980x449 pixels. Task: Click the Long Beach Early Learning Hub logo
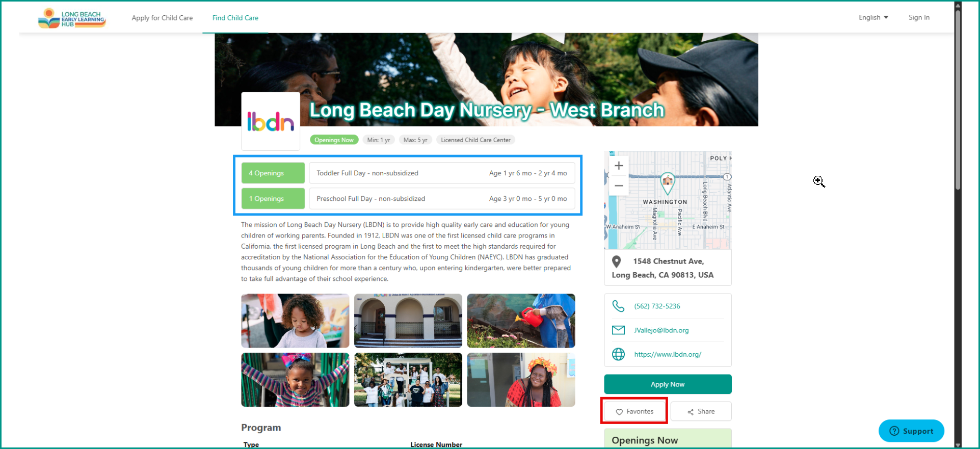[x=72, y=18]
